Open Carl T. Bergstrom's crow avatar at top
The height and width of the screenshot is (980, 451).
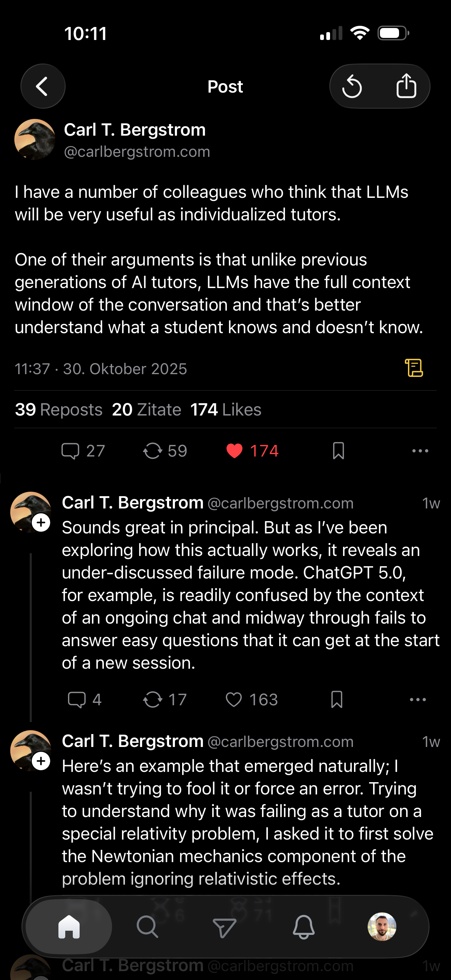click(x=35, y=140)
